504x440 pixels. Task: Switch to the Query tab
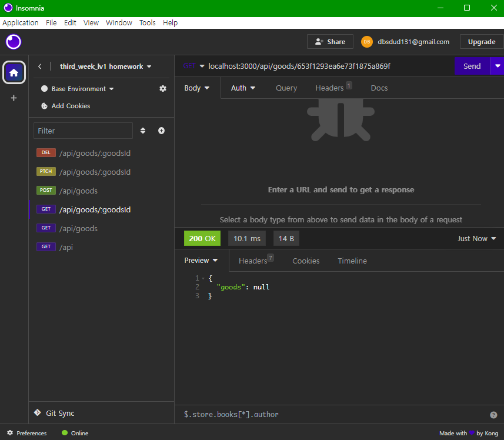[x=286, y=88]
